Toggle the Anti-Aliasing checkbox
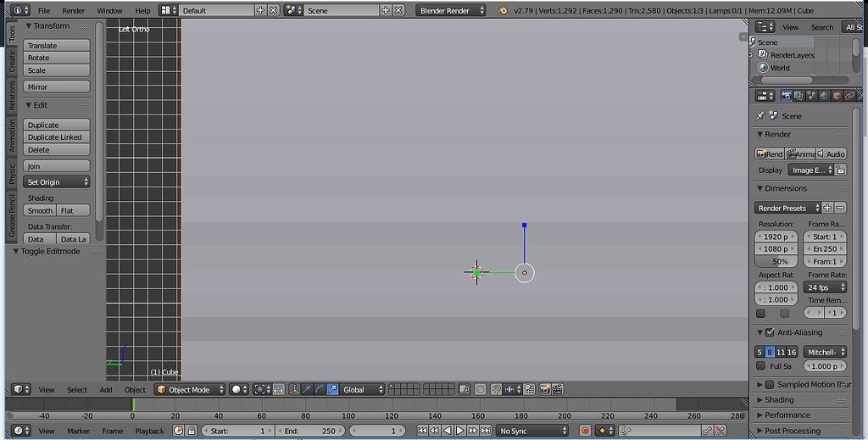This screenshot has height=440, width=868. point(770,332)
